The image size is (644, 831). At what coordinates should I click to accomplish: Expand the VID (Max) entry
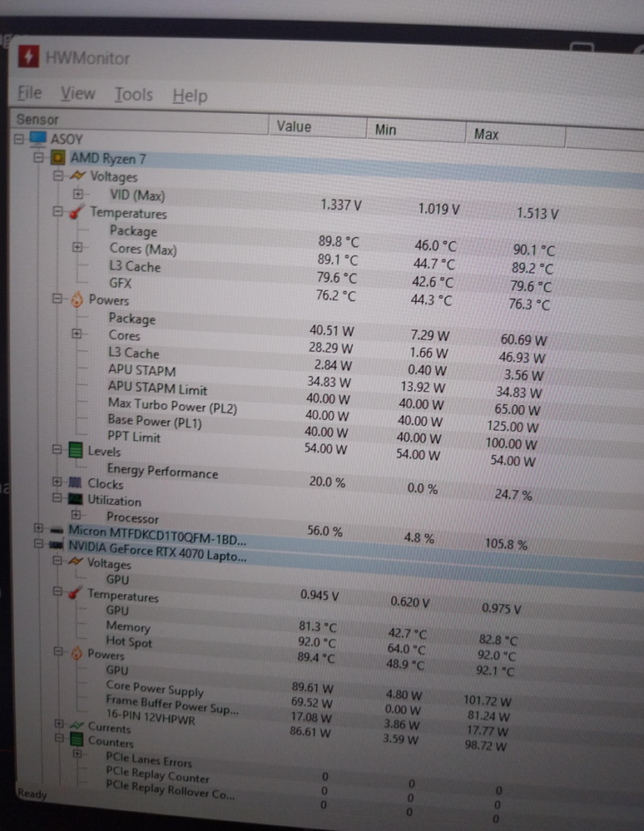(78, 194)
